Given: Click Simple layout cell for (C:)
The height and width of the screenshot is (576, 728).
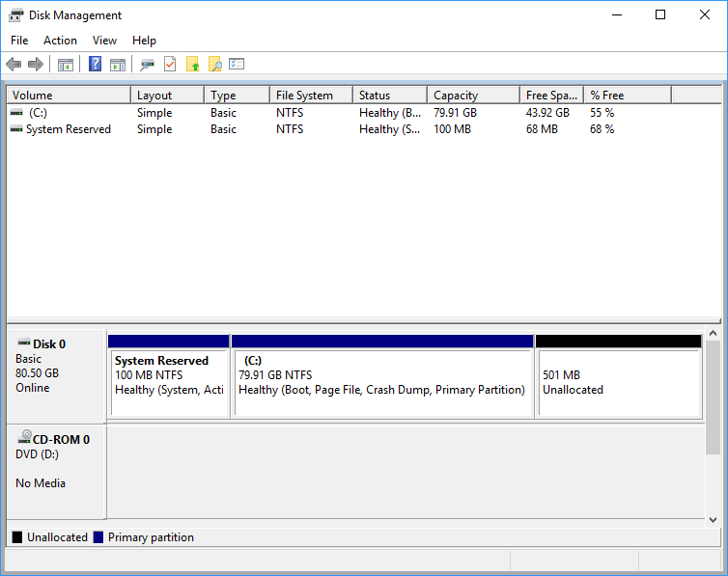Looking at the screenshot, I should click(154, 113).
